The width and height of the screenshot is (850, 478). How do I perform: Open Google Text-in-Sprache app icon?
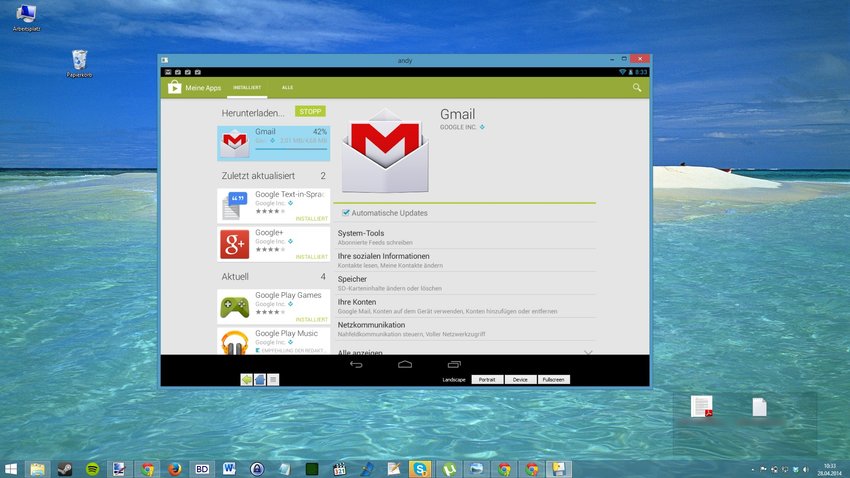click(235, 206)
